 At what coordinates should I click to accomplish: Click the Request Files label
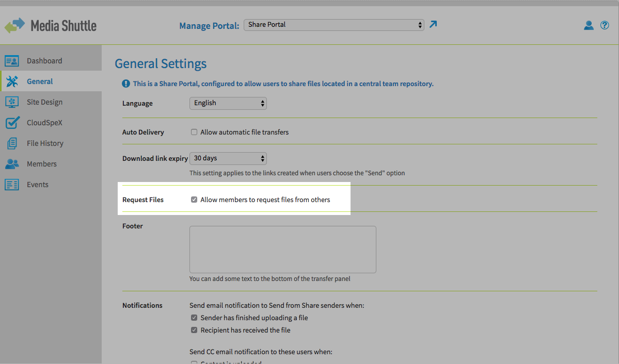click(143, 200)
